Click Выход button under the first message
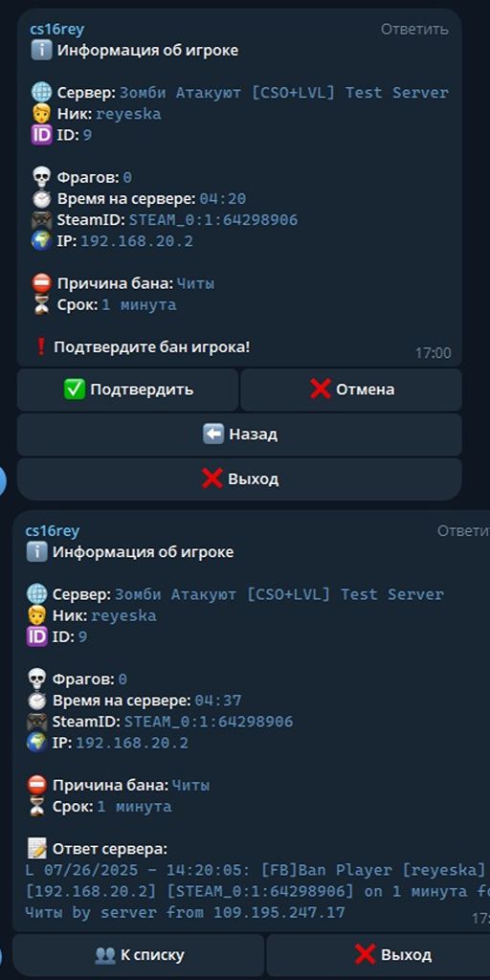 click(x=239, y=479)
